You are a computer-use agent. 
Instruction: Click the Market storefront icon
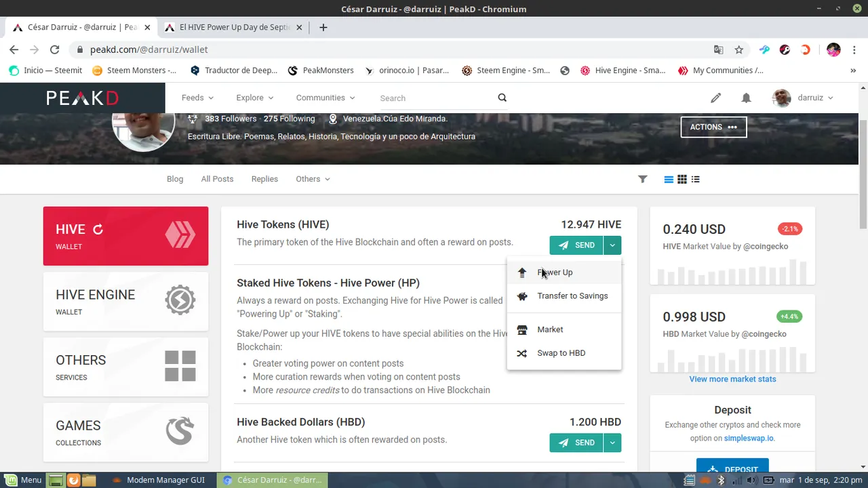(x=522, y=329)
